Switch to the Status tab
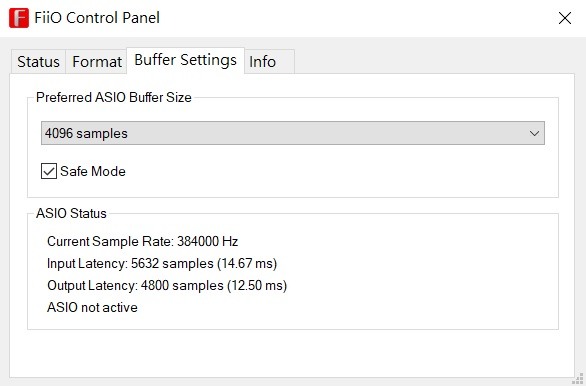This screenshot has width=586, height=386. pos(38,62)
